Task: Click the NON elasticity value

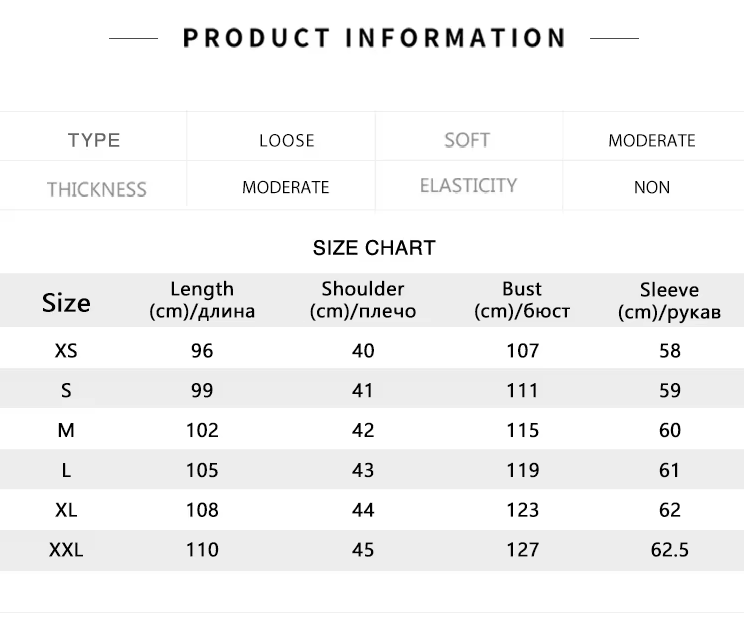Action: pyautogui.click(x=652, y=187)
